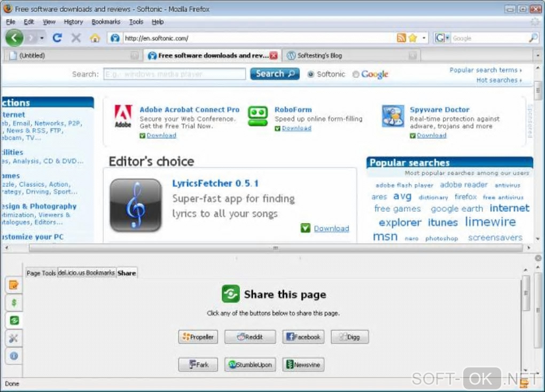Share the page on StumbleUpon
545x392 pixels.
[250, 365]
